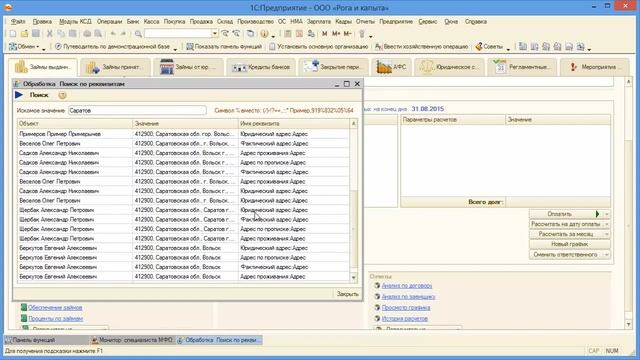
Task: Switch to Панель функций window tab at bottom
Action: pos(46,340)
